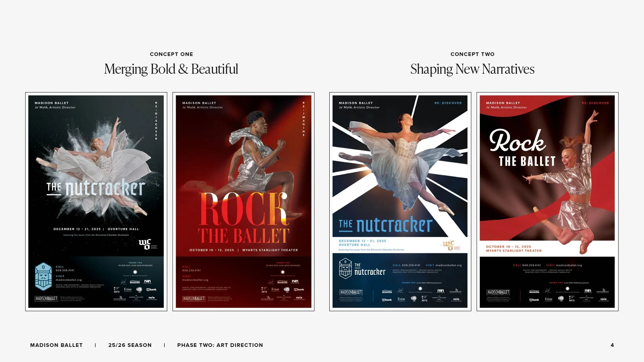This screenshot has width=644, height=362.
Task: Click the MADISONBALLET boxed logo in the Concept Two Nutcracker poster
Action: click(x=351, y=292)
